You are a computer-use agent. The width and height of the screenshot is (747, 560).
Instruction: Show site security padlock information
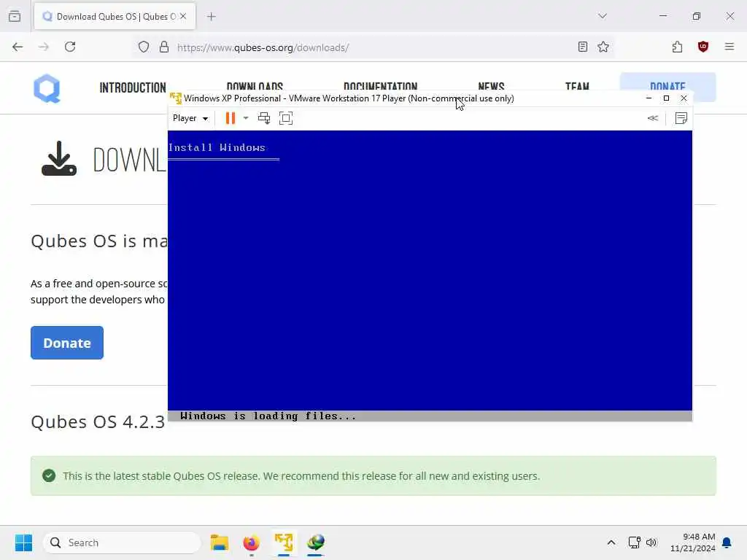point(164,47)
